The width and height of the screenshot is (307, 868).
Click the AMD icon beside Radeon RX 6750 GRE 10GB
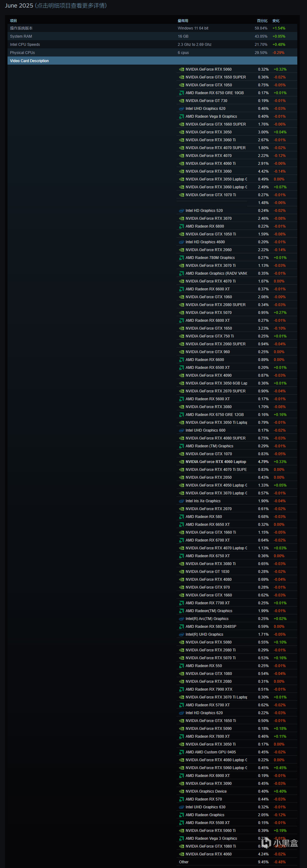[182, 93]
